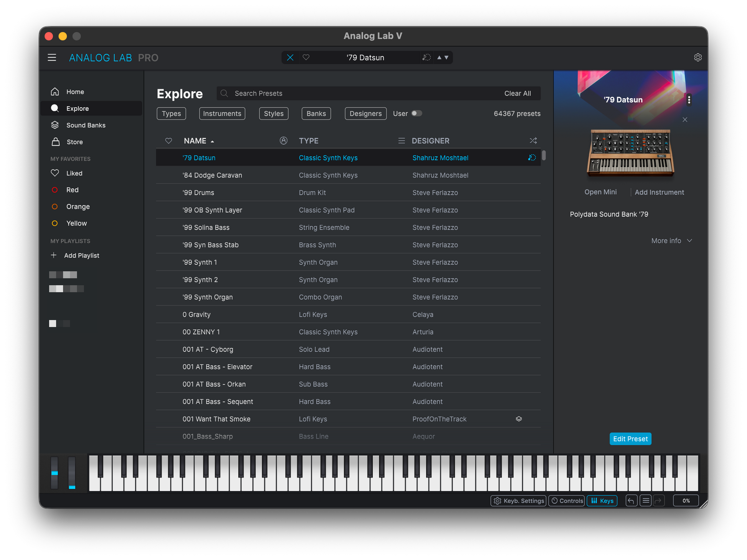The image size is (747, 560).
Task: Click the Arturia logo column header icon
Action: [x=283, y=141]
